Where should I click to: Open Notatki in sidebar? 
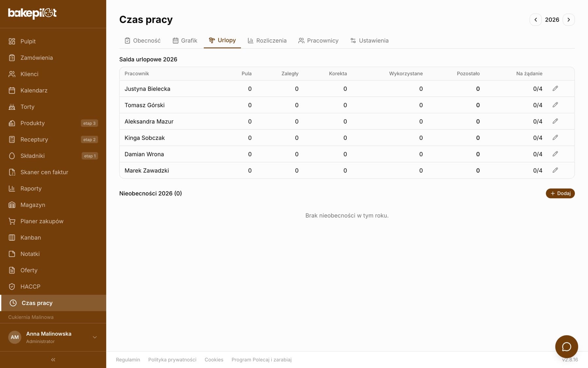[x=53, y=254]
